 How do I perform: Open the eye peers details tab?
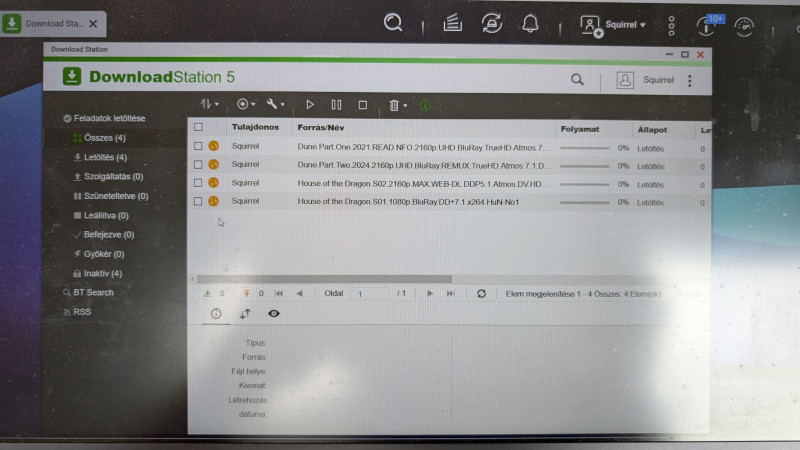click(x=274, y=313)
